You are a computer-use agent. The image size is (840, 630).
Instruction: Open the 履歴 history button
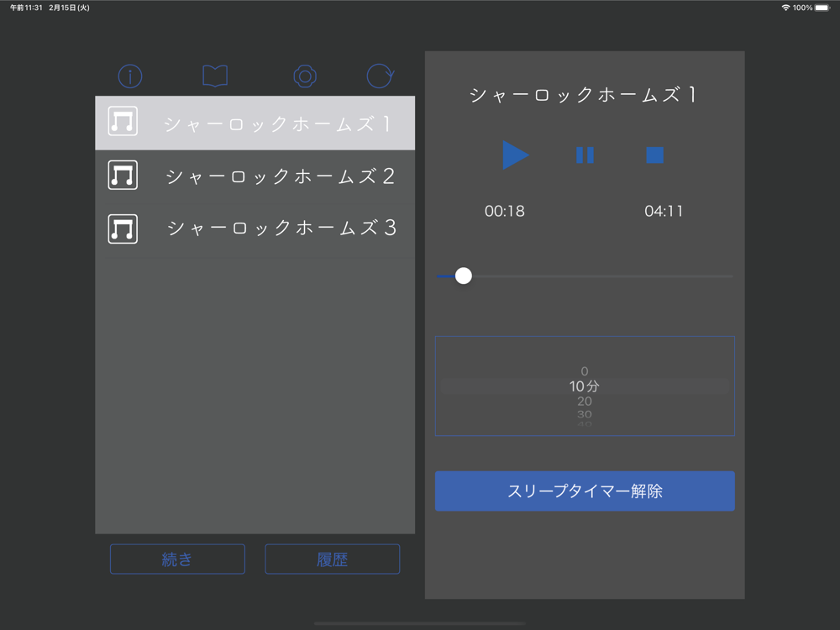coord(332,559)
